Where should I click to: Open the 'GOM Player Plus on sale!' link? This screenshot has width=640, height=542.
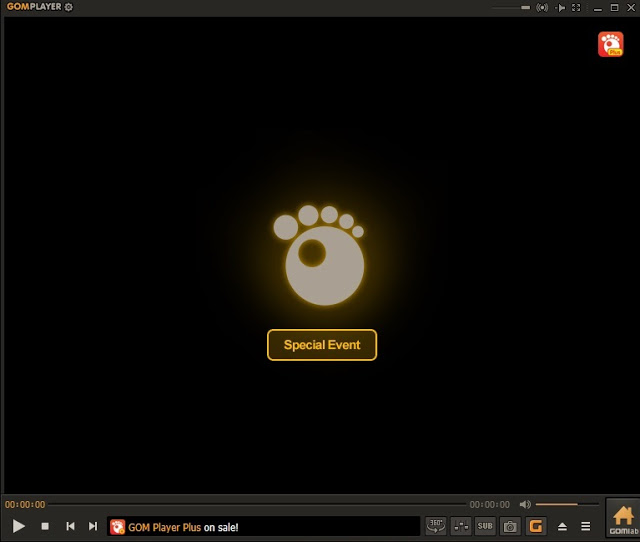[183, 527]
